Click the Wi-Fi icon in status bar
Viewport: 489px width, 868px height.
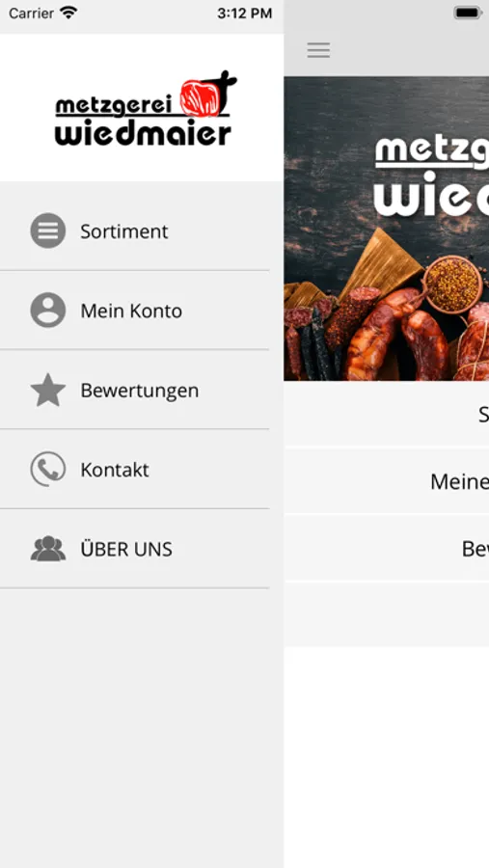(x=68, y=13)
